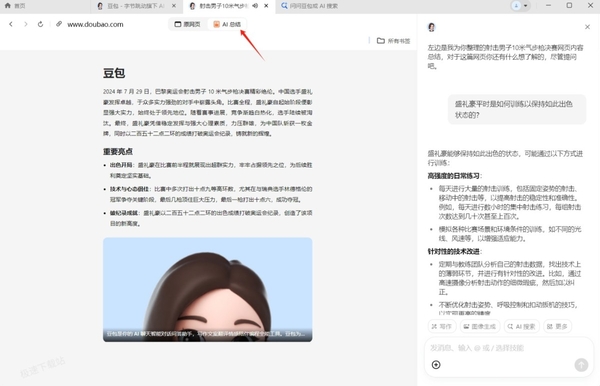
Task: Open the 问问豆包或 AI 搜索 new tab
Action: pyautogui.click(x=310, y=6)
